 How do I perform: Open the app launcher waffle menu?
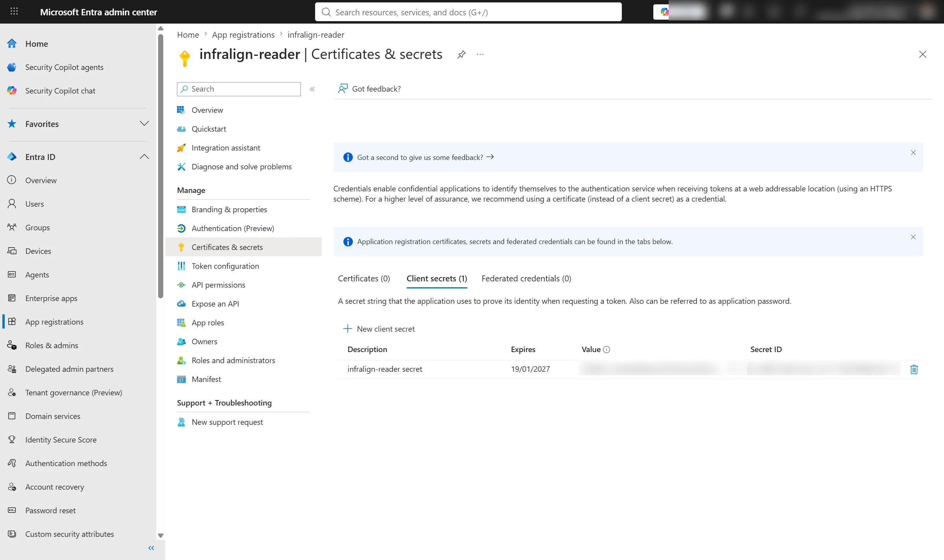pos(14,11)
